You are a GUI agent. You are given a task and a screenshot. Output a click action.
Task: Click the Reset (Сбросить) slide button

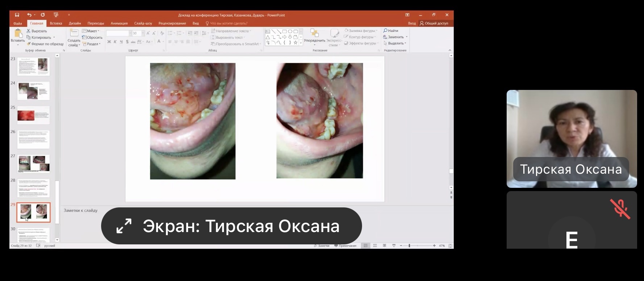[92, 37]
